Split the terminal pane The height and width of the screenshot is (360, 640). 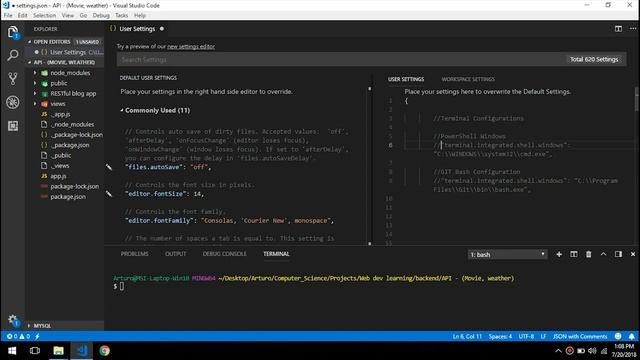[573, 254]
